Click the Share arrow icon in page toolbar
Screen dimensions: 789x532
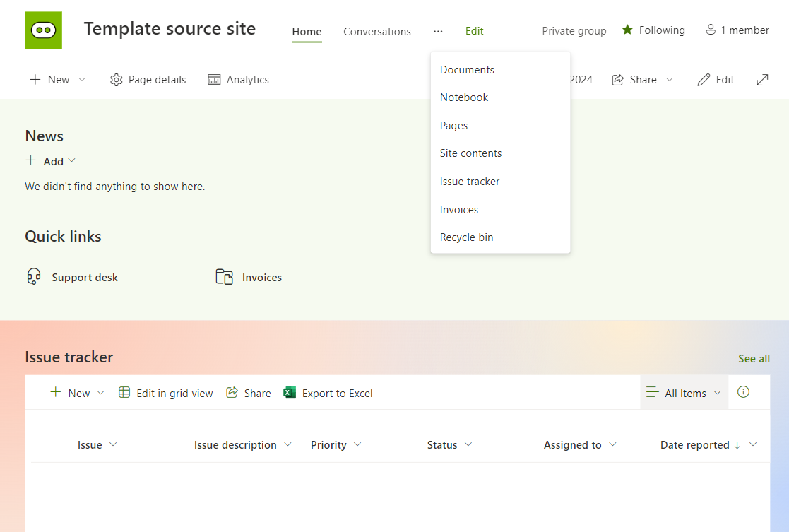[x=617, y=80]
